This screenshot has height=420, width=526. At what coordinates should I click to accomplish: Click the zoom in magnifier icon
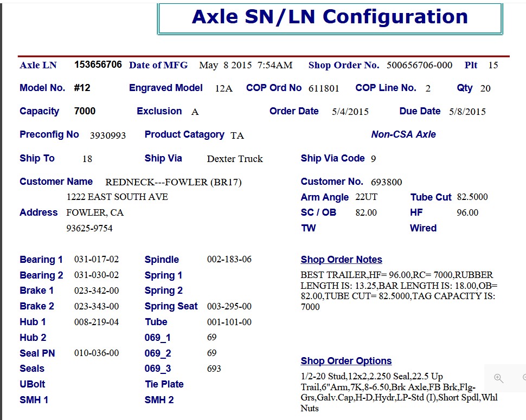(x=499, y=378)
